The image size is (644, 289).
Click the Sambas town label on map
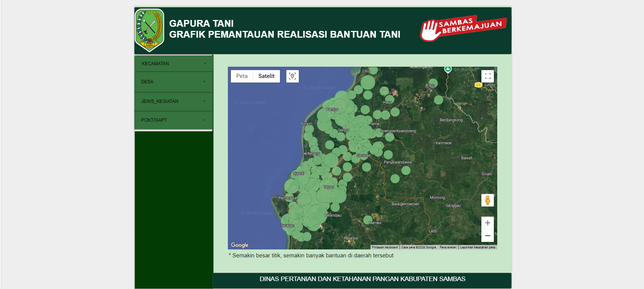[364, 155]
